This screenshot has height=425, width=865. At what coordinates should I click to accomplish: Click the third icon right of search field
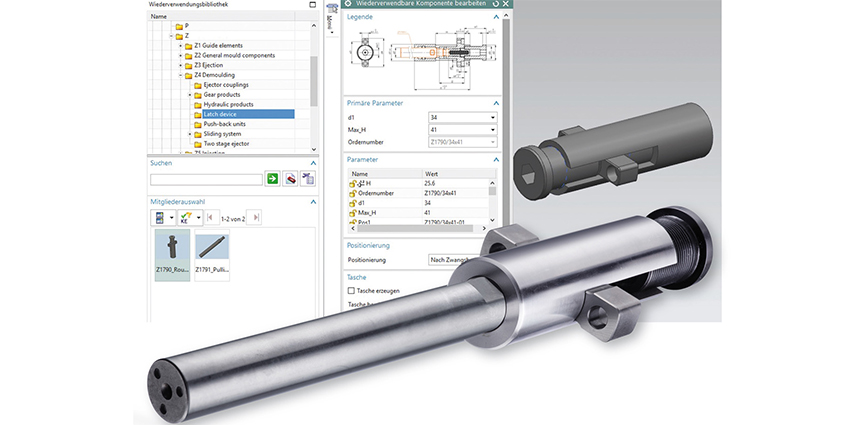pyautogui.click(x=308, y=179)
